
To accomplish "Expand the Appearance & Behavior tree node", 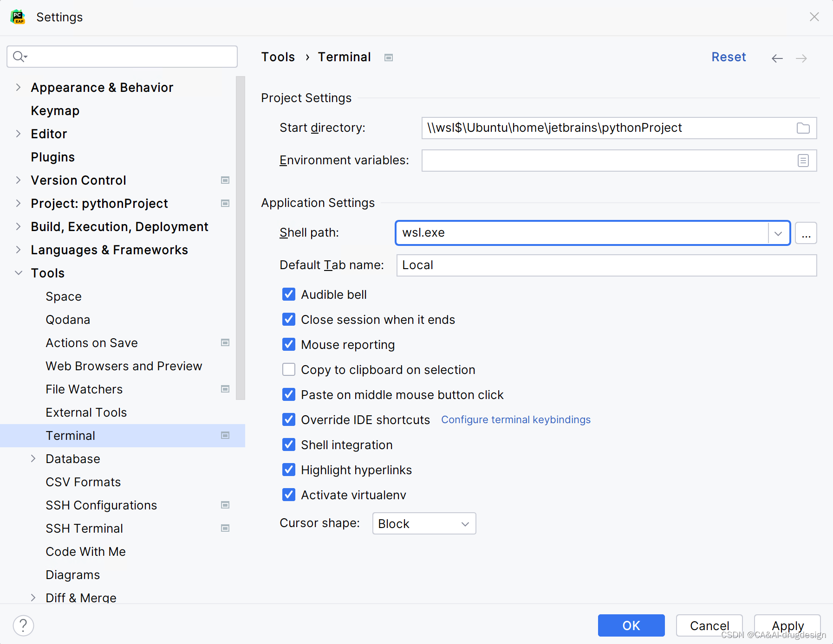I will click(x=18, y=87).
